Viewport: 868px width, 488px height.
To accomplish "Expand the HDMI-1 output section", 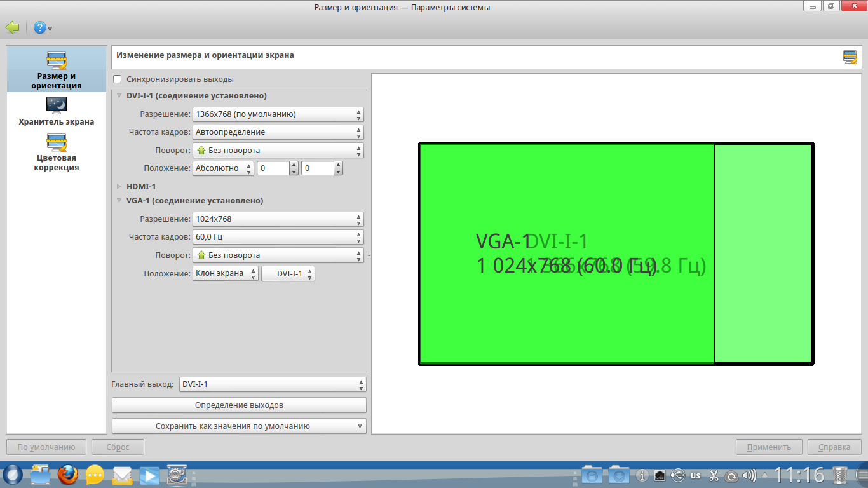I will click(119, 186).
